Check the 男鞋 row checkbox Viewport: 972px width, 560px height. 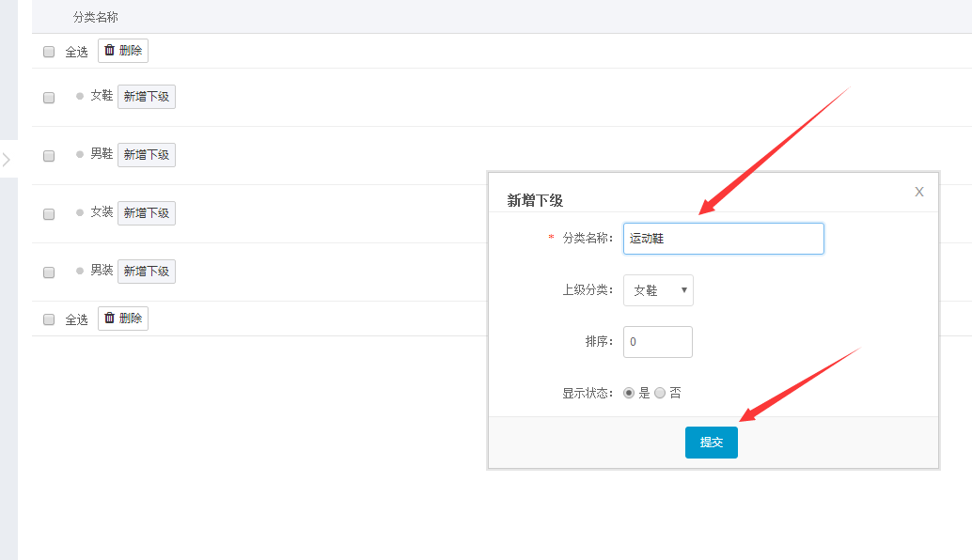click(49, 155)
